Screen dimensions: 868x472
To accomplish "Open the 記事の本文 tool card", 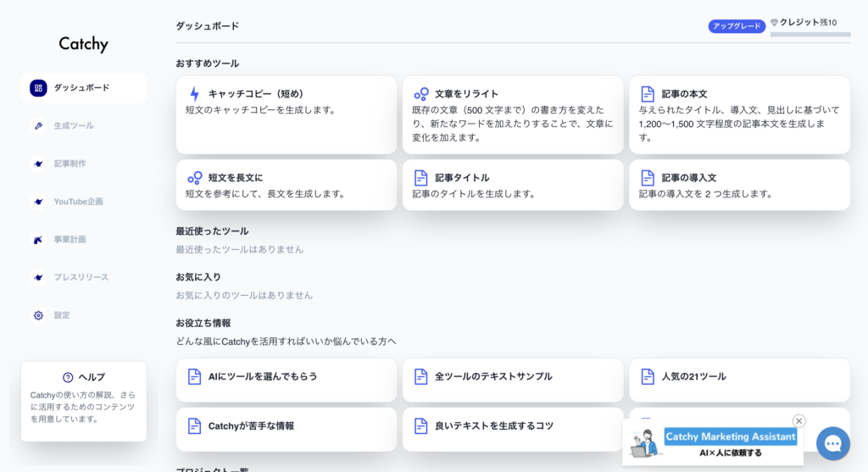I will [739, 115].
